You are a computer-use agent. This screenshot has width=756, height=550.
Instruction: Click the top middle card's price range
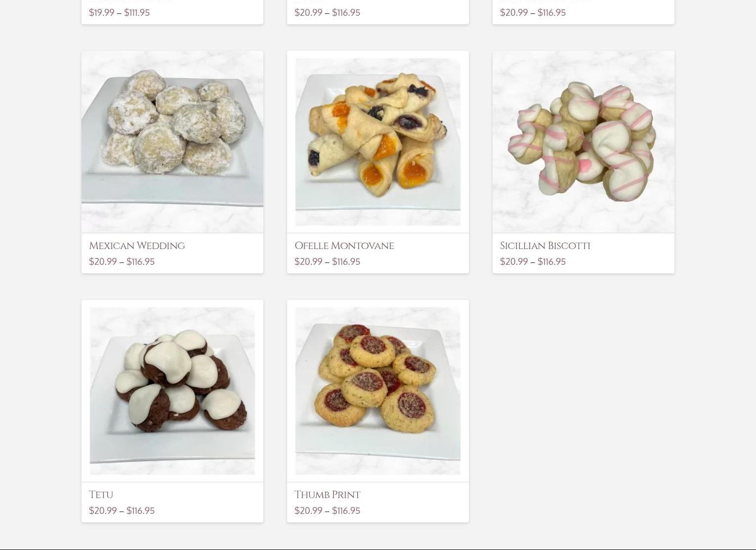point(328,12)
